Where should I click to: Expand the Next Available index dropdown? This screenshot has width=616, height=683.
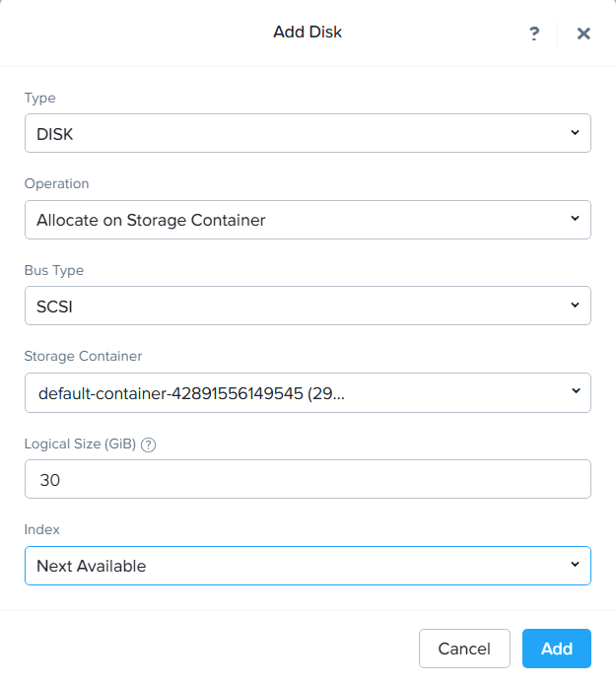tap(296, 566)
